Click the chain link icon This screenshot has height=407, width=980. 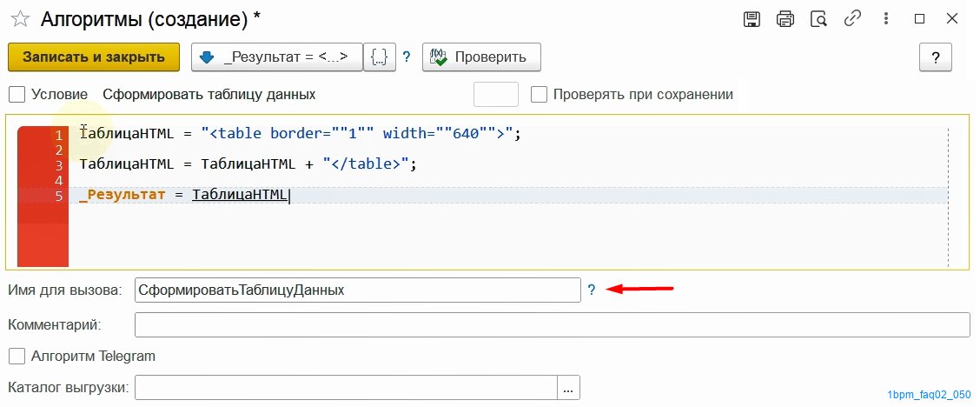click(x=851, y=18)
